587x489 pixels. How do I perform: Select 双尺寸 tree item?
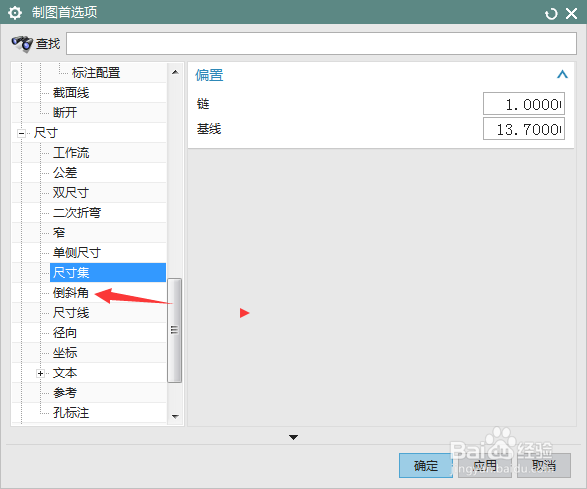71,192
